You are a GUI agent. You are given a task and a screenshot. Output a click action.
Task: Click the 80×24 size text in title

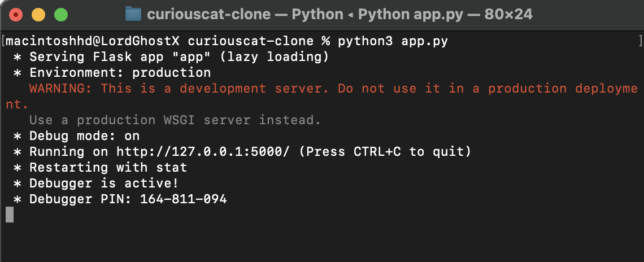pyautogui.click(x=508, y=14)
